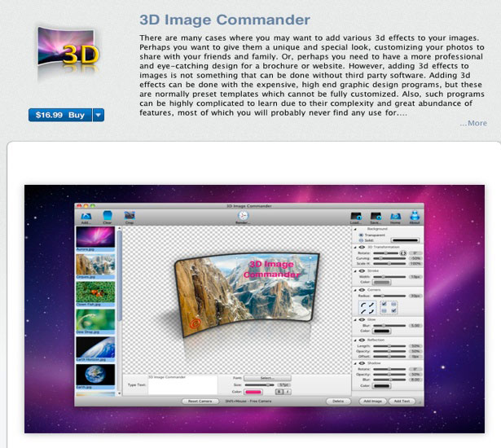Select the Aurora.jpg thumbnail
Image resolution: width=501 pixels, height=448 pixels.
pyautogui.click(x=95, y=237)
